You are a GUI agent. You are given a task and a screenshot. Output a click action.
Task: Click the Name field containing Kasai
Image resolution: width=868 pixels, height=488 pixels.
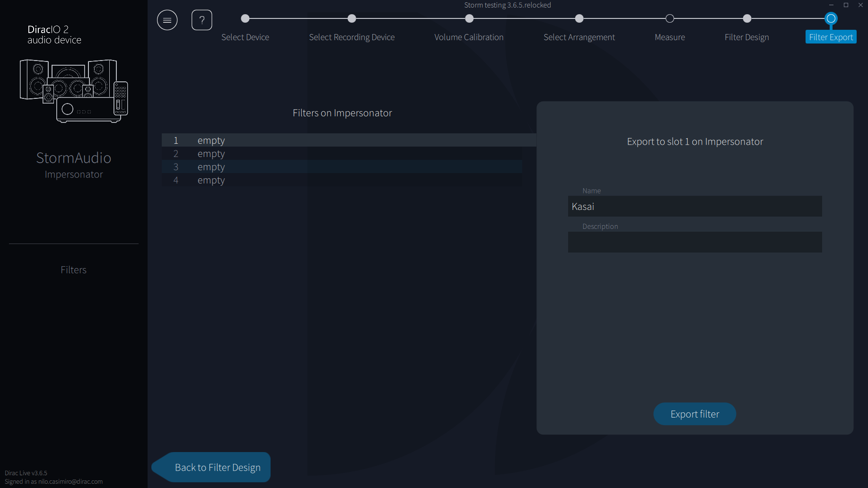[x=694, y=207]
